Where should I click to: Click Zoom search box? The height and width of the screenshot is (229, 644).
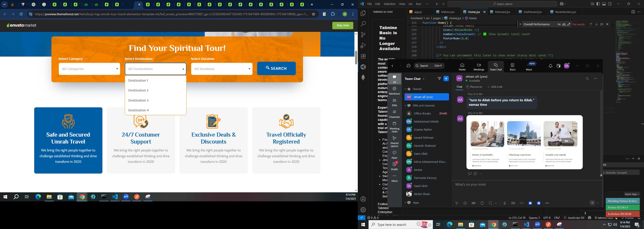click(x=430, y=66)
